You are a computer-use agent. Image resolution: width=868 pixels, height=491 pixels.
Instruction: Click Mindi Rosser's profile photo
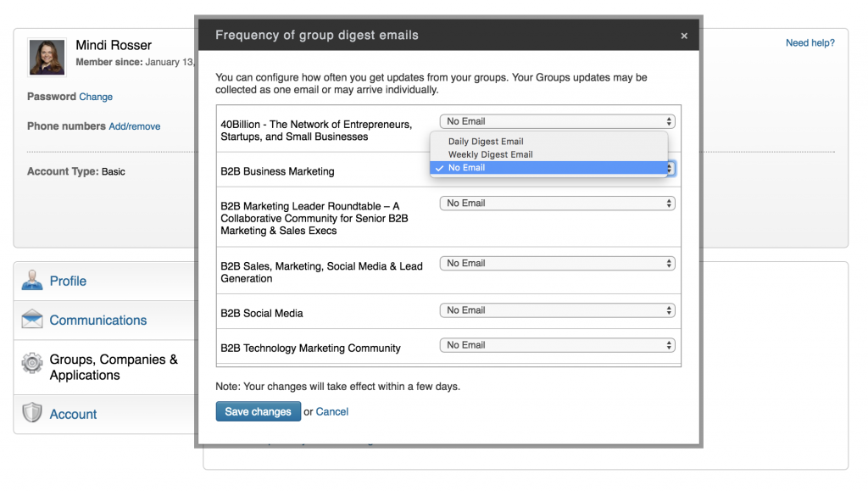click(x=47, y=57)
